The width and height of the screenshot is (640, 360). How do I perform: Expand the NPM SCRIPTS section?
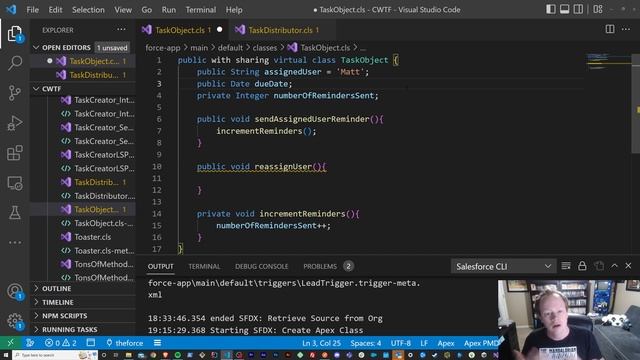click(83, 316)
